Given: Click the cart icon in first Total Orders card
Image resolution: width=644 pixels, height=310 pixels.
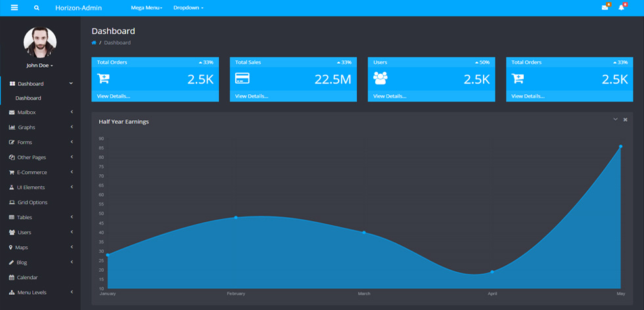Looking at the screenshot, I should [x=103, y=78].
